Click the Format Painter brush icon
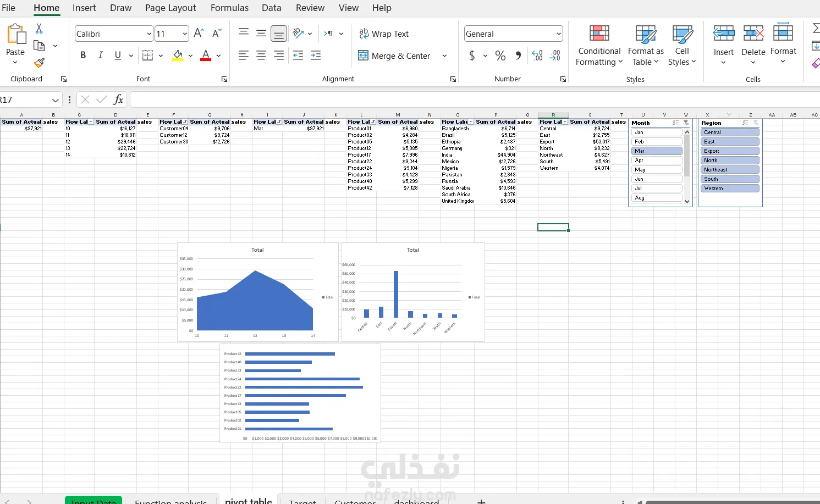 coord(39,63)
